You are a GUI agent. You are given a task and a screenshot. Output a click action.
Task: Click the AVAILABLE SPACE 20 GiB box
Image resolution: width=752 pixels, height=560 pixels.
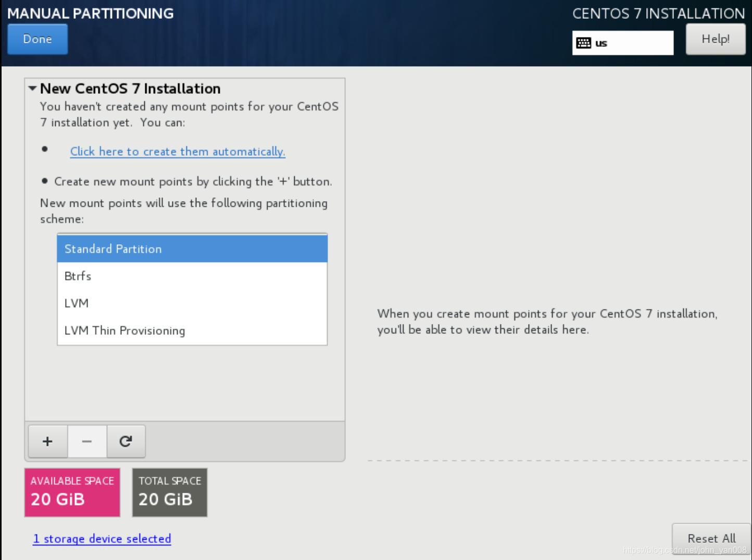pyautogui.click(x=72, y=492)
